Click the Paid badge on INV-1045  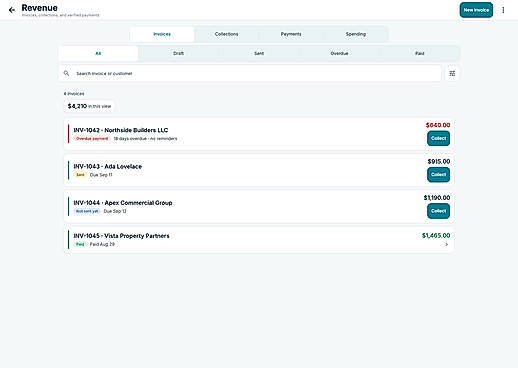pyautogui.click(x=80, y=244)
